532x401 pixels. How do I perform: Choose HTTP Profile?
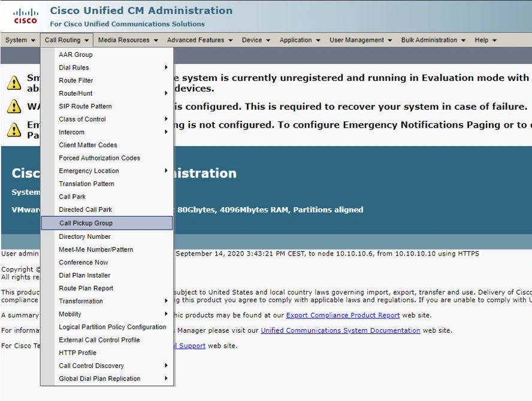[107, 353]
